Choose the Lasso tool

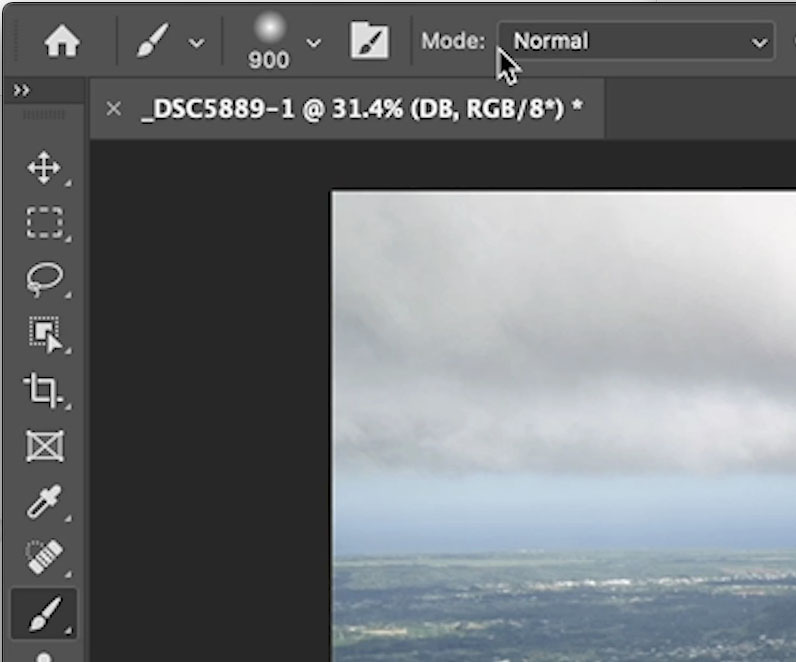tap(45, 279)
